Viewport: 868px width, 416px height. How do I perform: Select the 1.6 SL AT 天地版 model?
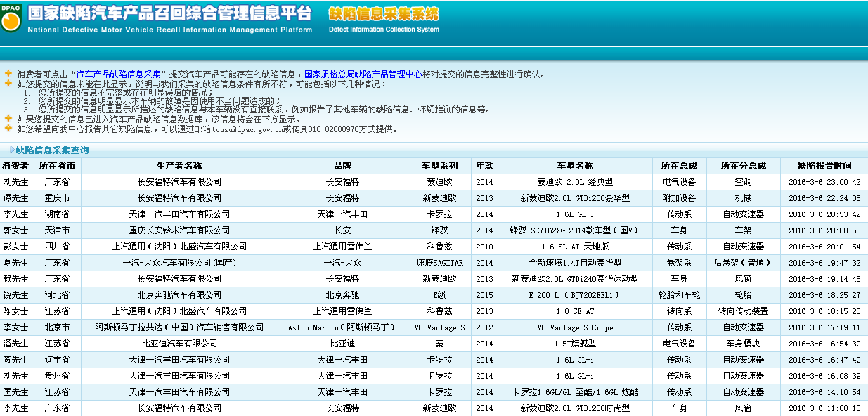pyautogui.click(x=576, y=247)
